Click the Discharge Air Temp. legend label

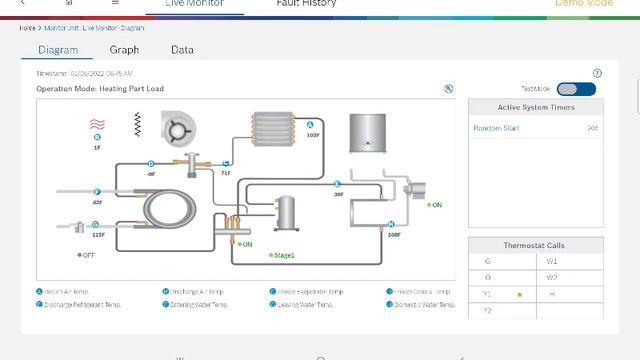point(196,291)
